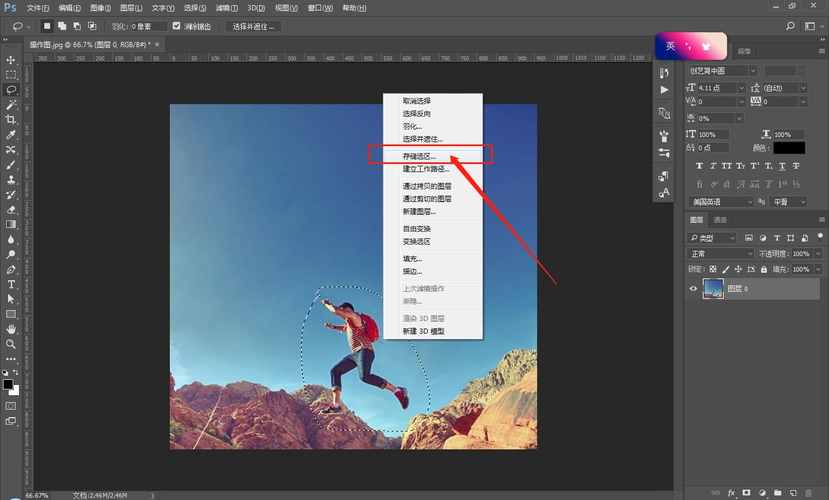Toggle the lock all layer icon

(764, 269)
